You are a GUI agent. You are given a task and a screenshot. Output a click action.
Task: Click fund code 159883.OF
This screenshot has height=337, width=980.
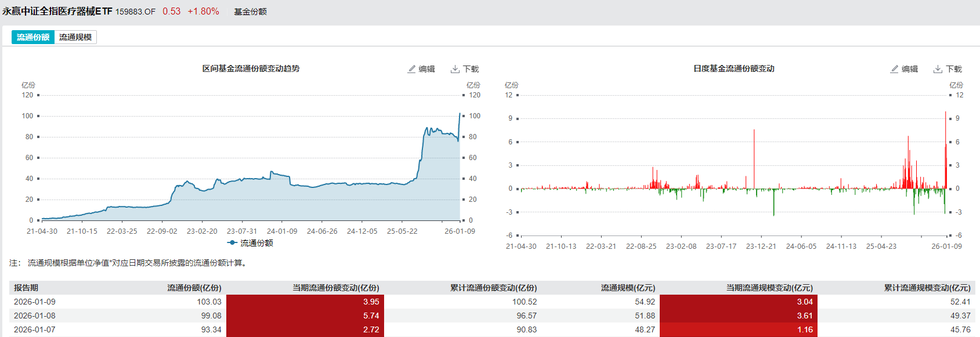[135, 12]
